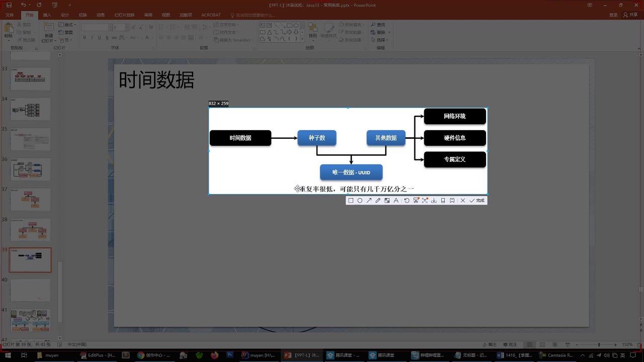
Task: Switch to the 切换 ribbon tab
Action: 83,15
